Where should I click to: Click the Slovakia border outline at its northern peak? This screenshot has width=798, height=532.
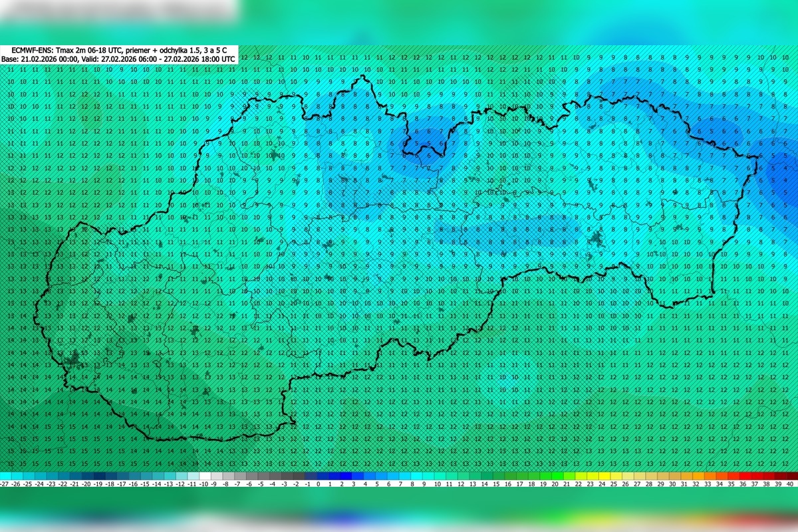point(362,76)
